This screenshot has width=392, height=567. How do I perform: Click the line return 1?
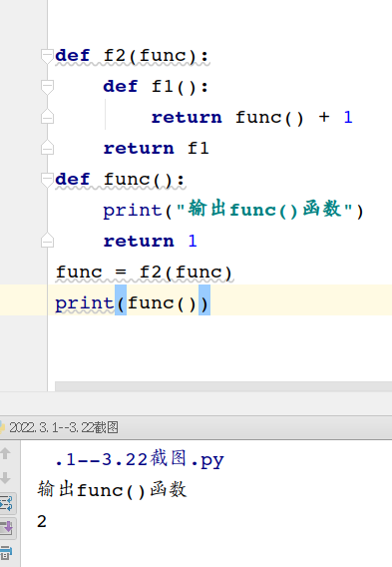[x=150, y=241]
